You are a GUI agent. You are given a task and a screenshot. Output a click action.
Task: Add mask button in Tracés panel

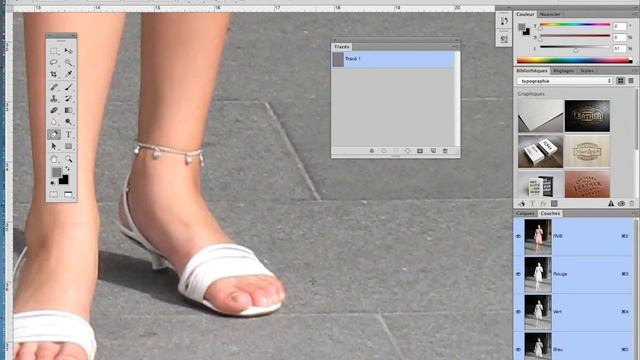click(420, 151)
